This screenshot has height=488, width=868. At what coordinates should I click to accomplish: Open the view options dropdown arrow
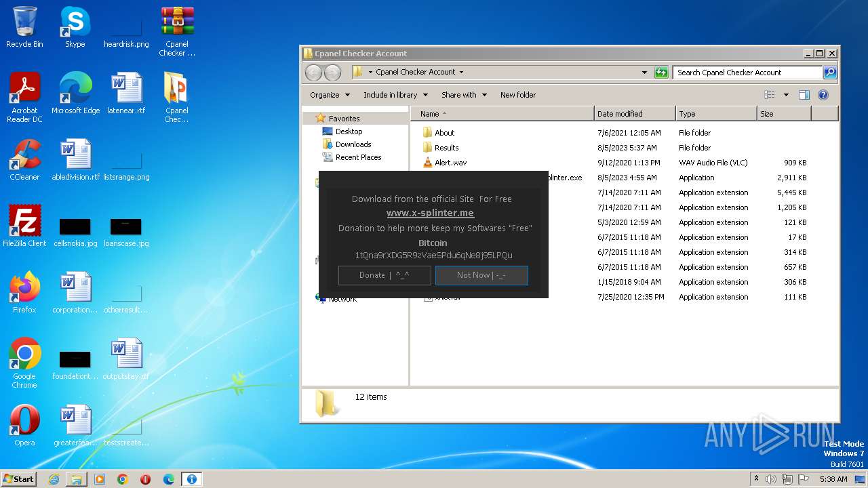click(786, 95)
